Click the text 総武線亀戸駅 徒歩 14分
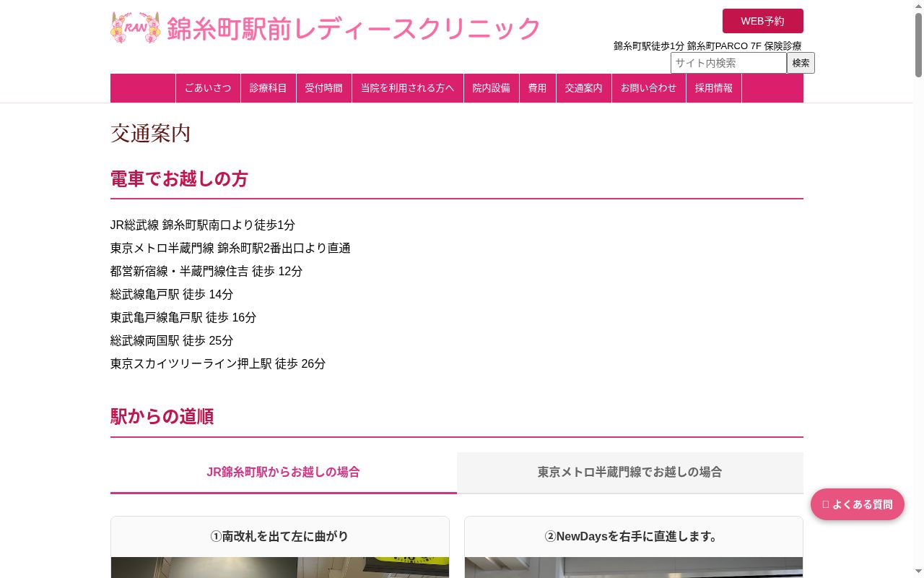 point(172,295)
